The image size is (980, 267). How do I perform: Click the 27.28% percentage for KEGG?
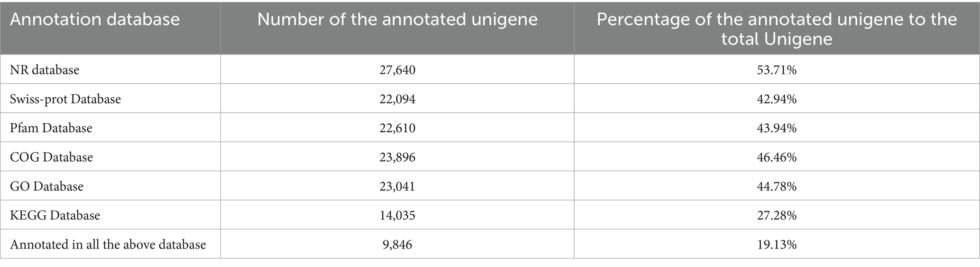point(777,215)
